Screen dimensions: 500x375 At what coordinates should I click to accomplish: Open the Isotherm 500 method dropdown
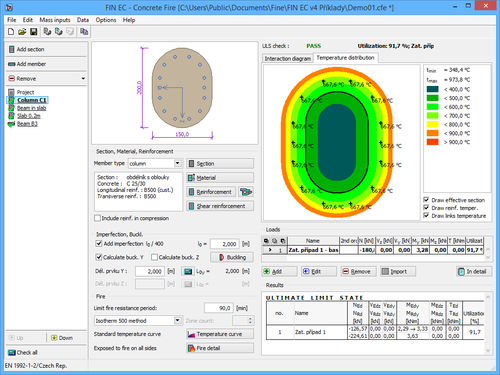178,321
